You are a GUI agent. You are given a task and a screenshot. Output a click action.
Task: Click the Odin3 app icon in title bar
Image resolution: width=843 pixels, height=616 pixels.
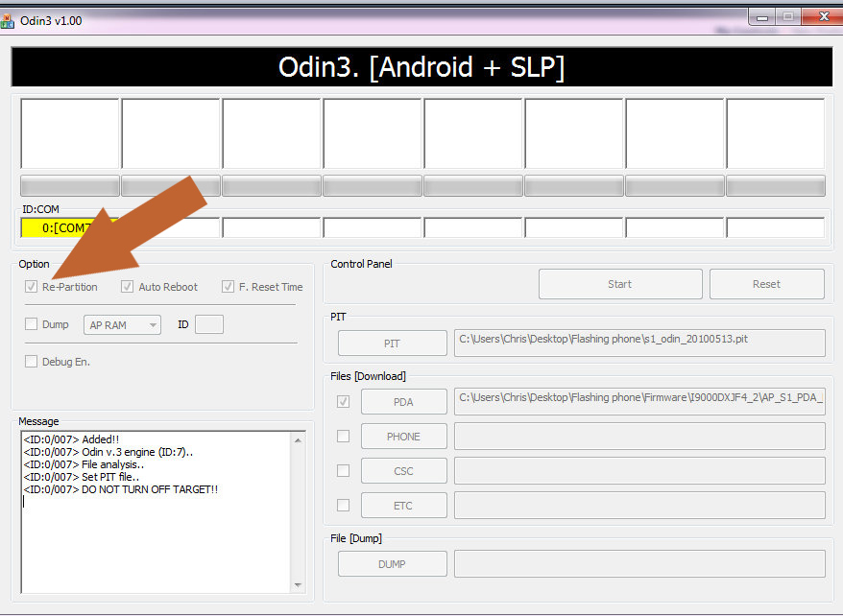[7, 21]
